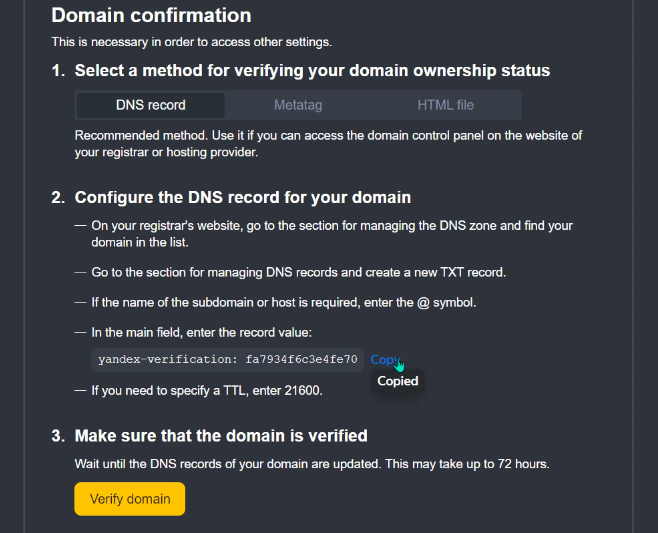Click the TTL 21600 instruction line
Screen dimensions: 658x533
point(206,390)
